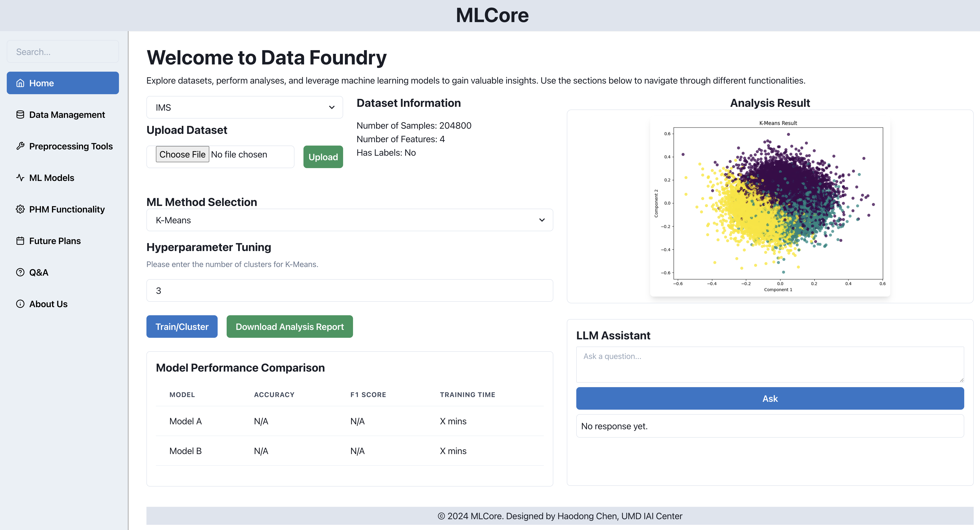Image resolution: width=980 pixels, height=530 pixels.
Task: Start Train/Cluster
Action: (182, 327)
